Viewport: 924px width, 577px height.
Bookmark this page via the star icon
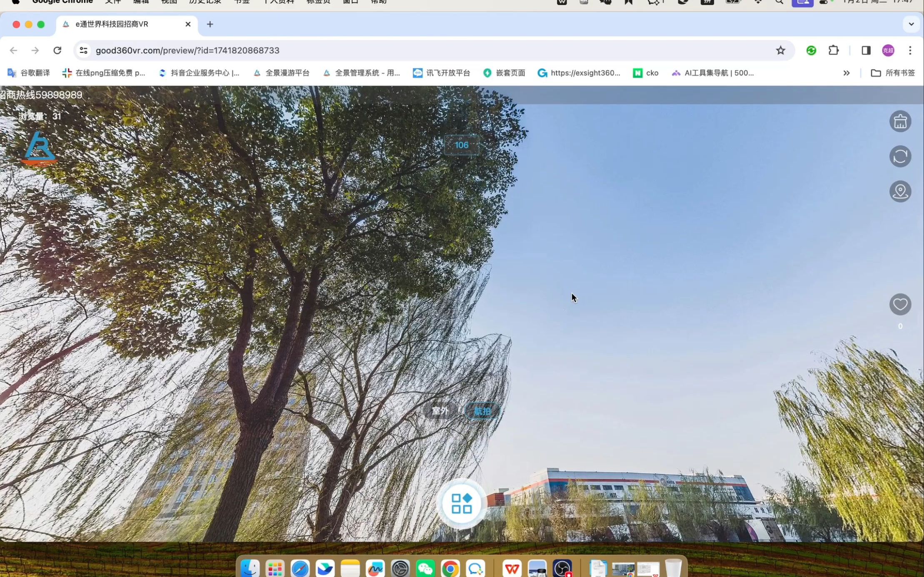pos(780,50)
